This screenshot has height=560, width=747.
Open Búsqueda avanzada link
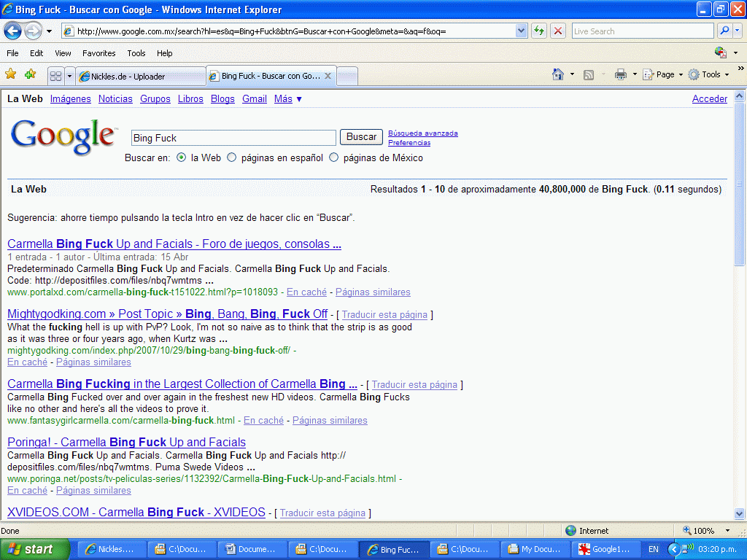tap(423, 133)
